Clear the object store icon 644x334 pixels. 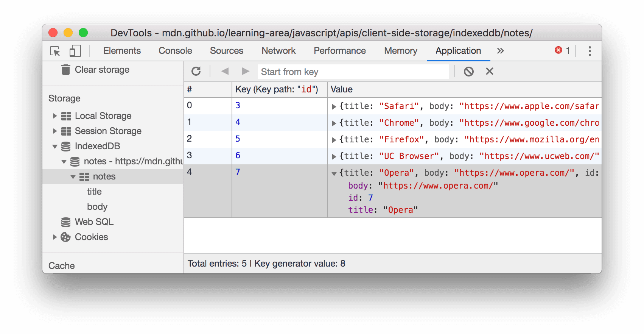click(x=468, y=72)
